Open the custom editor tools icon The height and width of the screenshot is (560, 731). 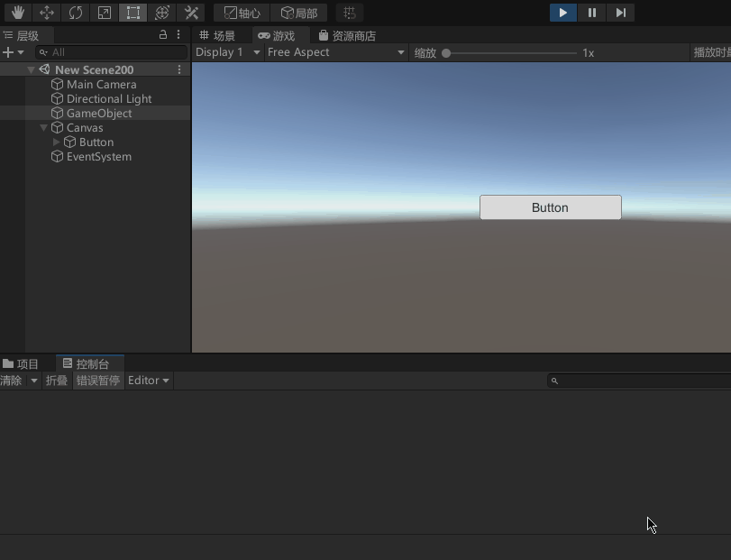191,13
